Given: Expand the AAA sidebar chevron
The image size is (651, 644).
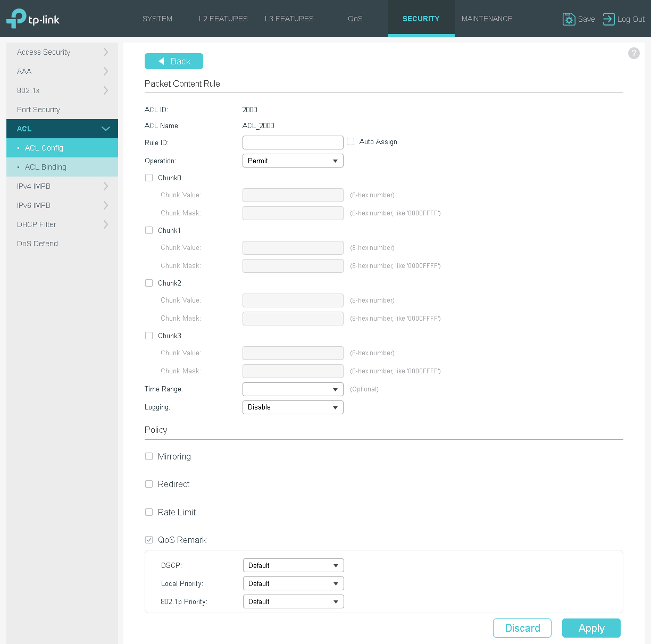Looking at the screenshot, I should tap(105, 71).
